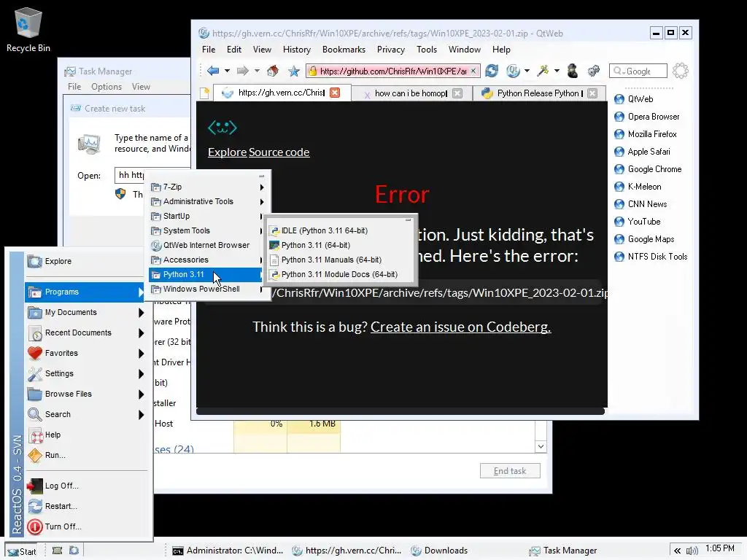Image resolution: width=747 pixels, height=560 pixels.
Task: Open Help from start menu
Action: pyautogui.click(x=86, y=435)
